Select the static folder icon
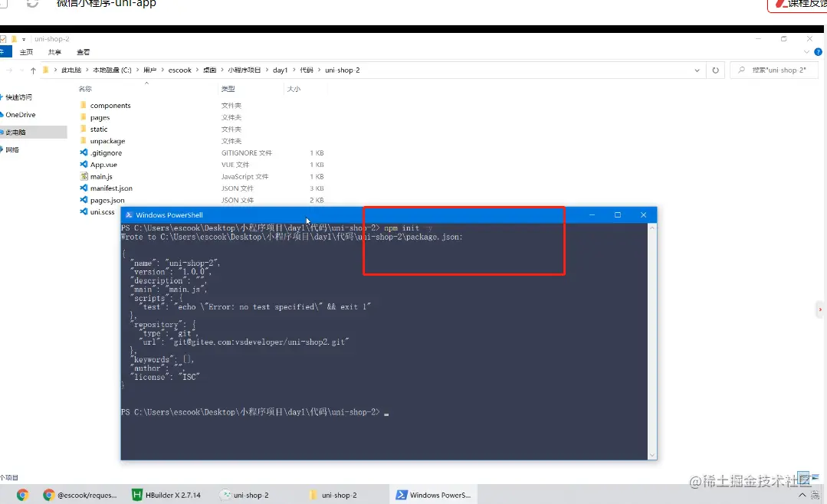Image resolution: width=827 pixels, height=504 pixels. (84, 129)
